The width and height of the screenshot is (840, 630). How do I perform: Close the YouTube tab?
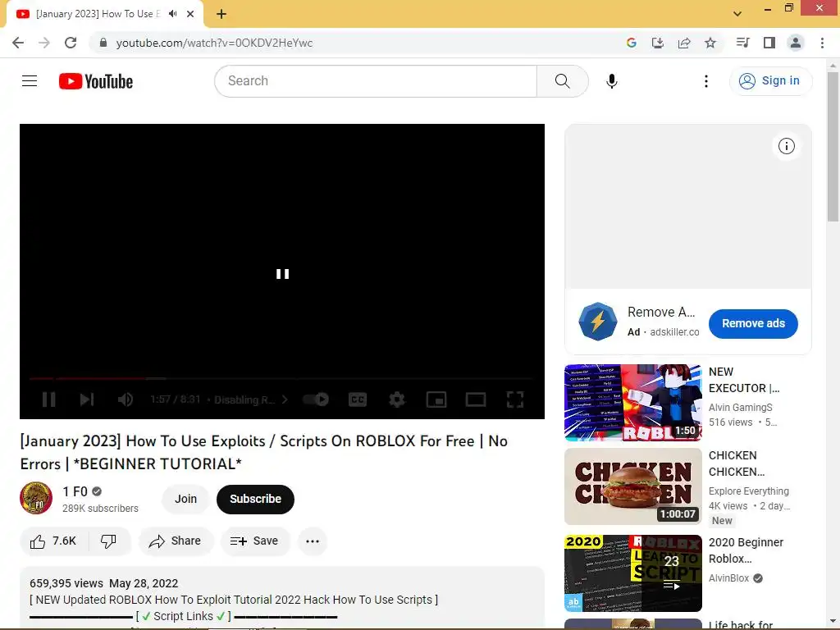[190, 14]
